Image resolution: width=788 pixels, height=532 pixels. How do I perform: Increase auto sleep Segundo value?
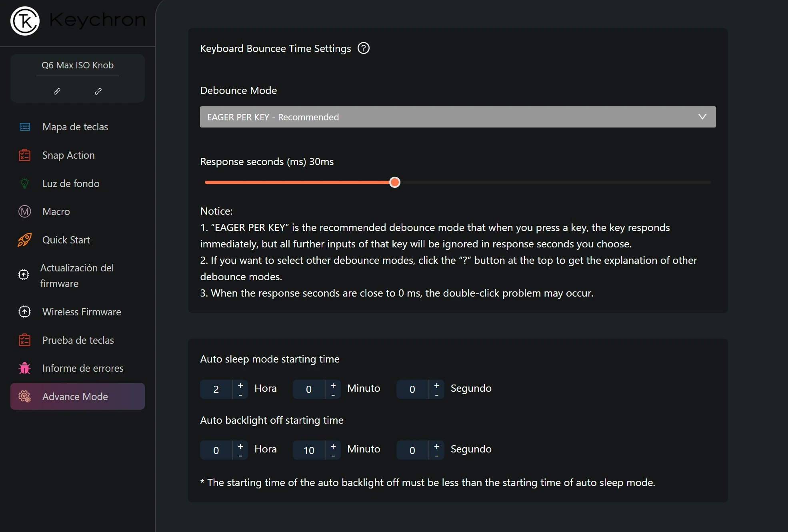(x=437, y=385)
